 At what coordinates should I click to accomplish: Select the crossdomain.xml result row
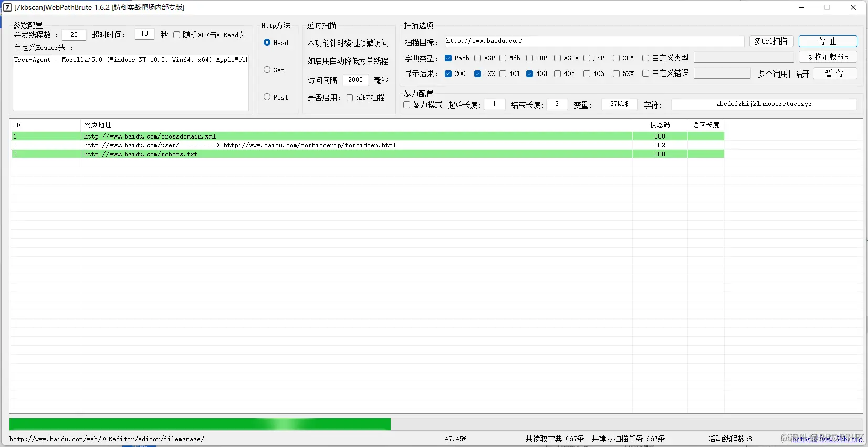click(367, 136)
